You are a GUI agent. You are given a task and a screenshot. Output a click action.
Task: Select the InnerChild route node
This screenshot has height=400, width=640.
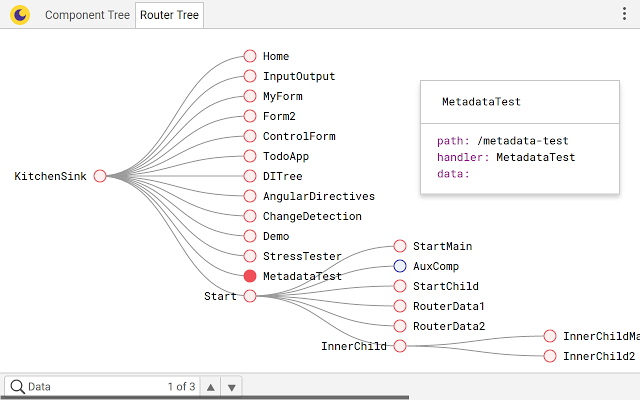point(400,346)
